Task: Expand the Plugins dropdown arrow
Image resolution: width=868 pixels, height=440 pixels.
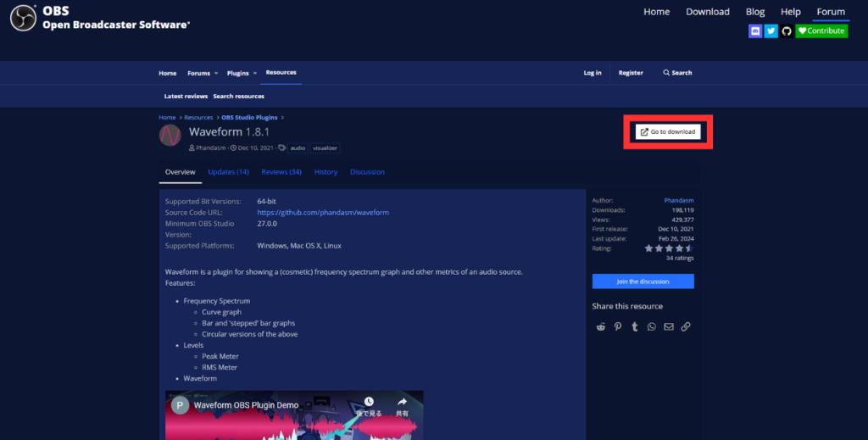Action: pos(255,74)
